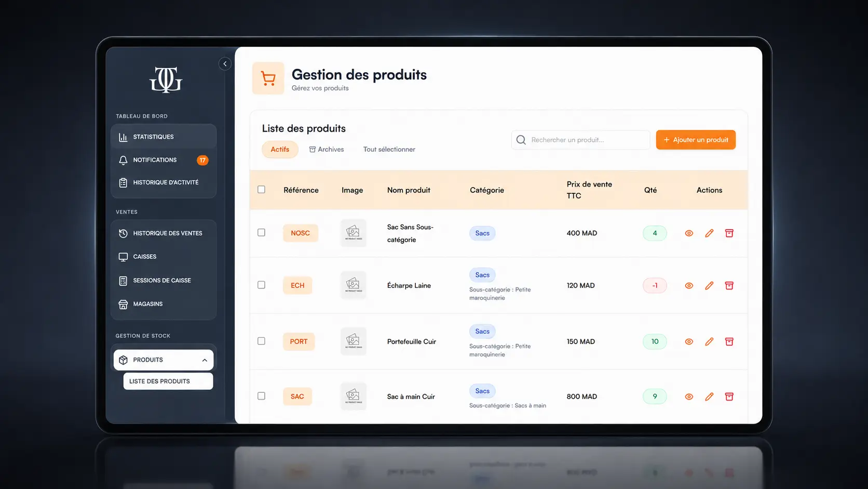Screen dimensions: 868x489
Task: Collapse the sidebar with the chevron button
Action: [x=225, y=64]
